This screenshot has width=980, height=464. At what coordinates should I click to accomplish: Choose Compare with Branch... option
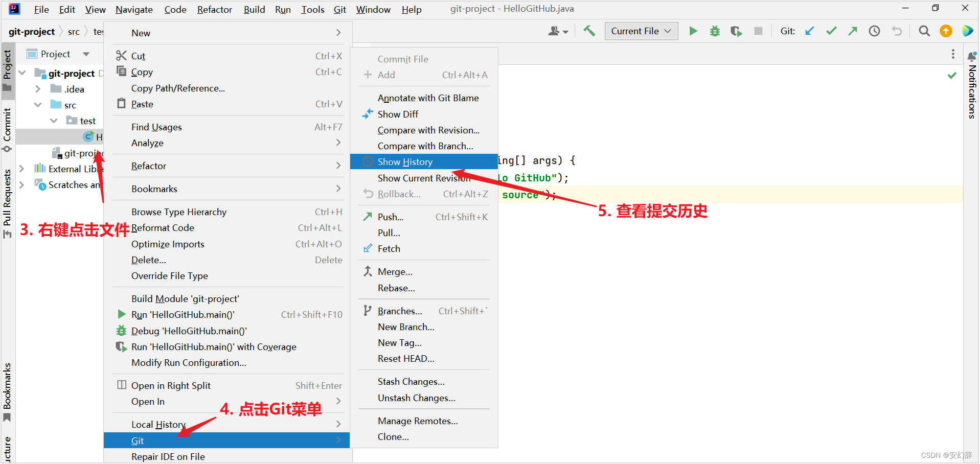point(424,146)
